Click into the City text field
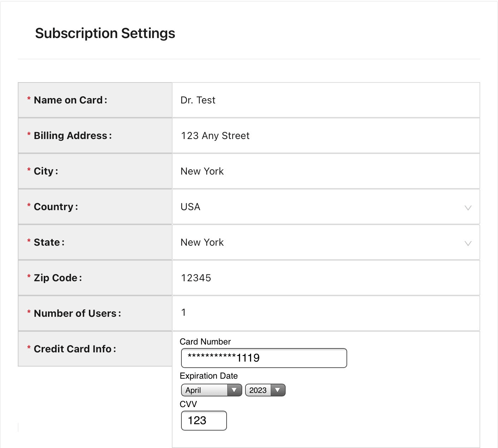 click(325, 171)
